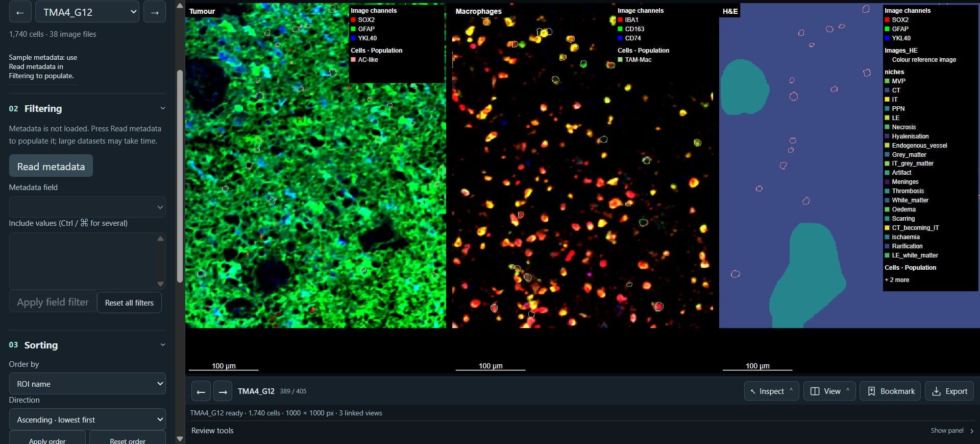Click the Tumour panel title label
Image resolution: width=980 pixels, height=444 pixels.
(202, 11)
